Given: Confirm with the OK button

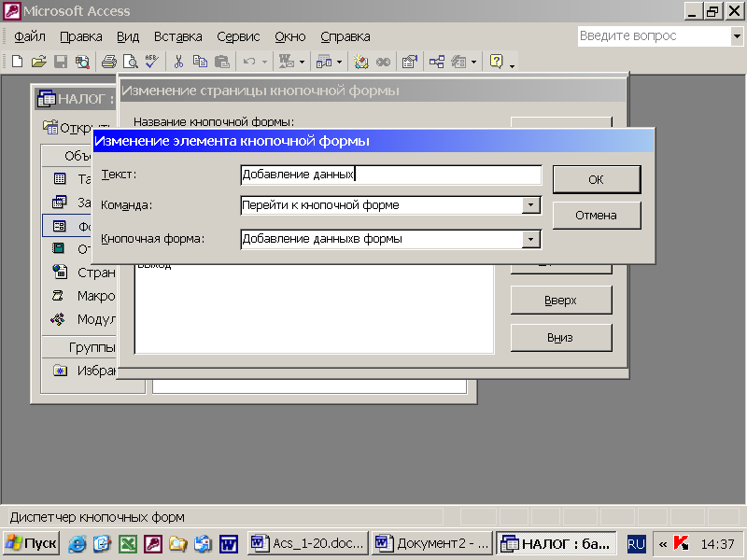Looking at the screenshot, I should click(x=597, y=179).
